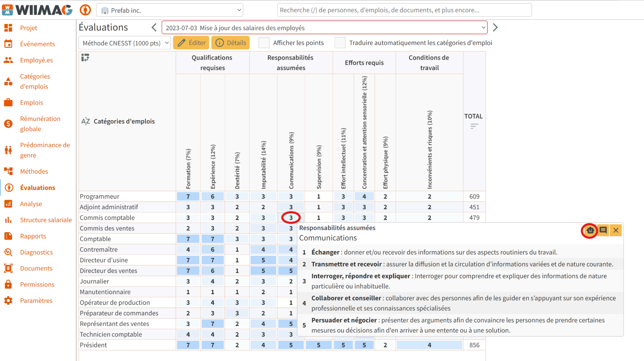Click the Paramètres gear icon
This screenshot has height=361, width=644.
tap(8, 300)
